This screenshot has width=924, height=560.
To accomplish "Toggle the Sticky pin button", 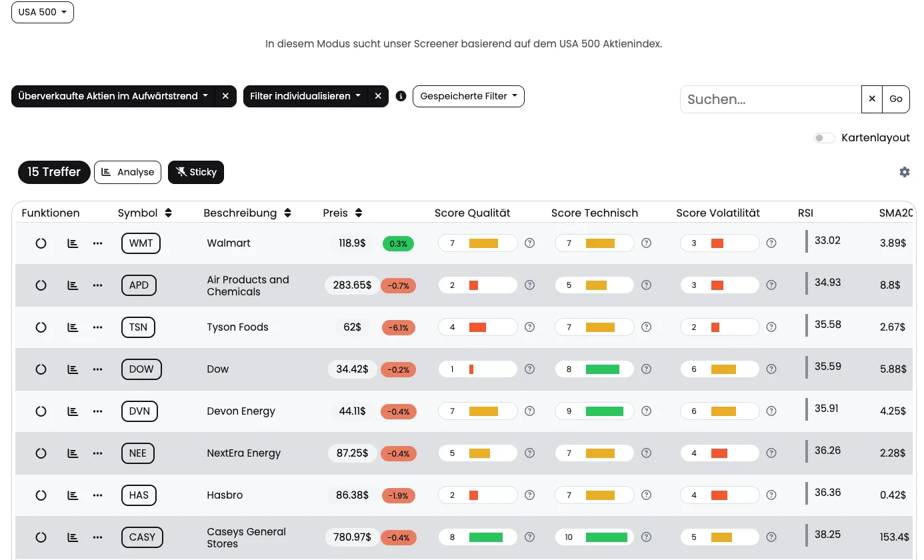I will [196, 172].
